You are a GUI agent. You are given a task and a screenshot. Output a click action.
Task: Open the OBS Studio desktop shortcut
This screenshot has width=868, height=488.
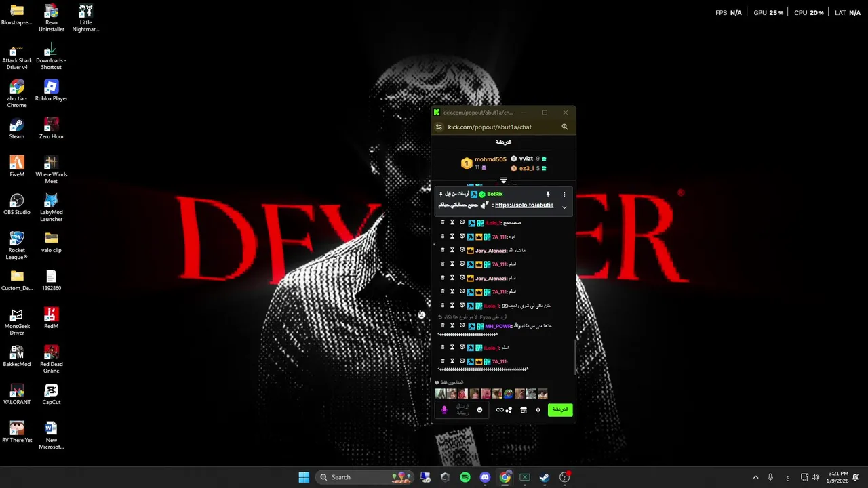(17, 204)
